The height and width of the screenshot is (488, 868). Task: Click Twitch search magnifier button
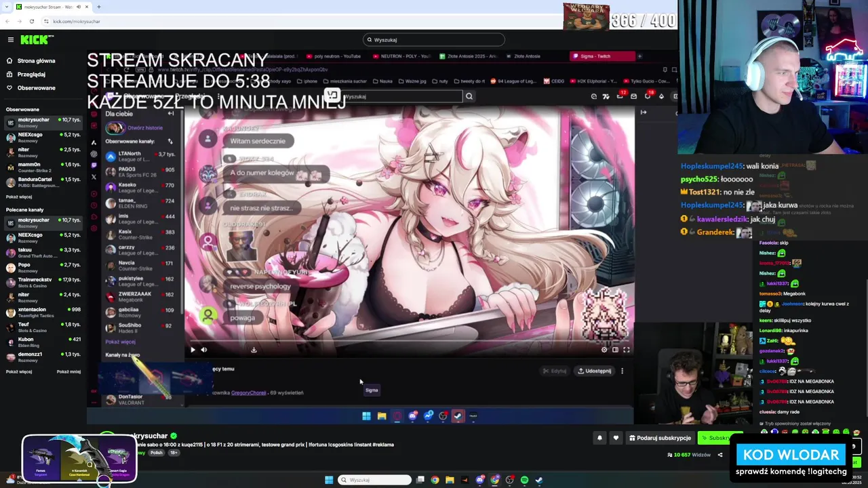(469, 96)
